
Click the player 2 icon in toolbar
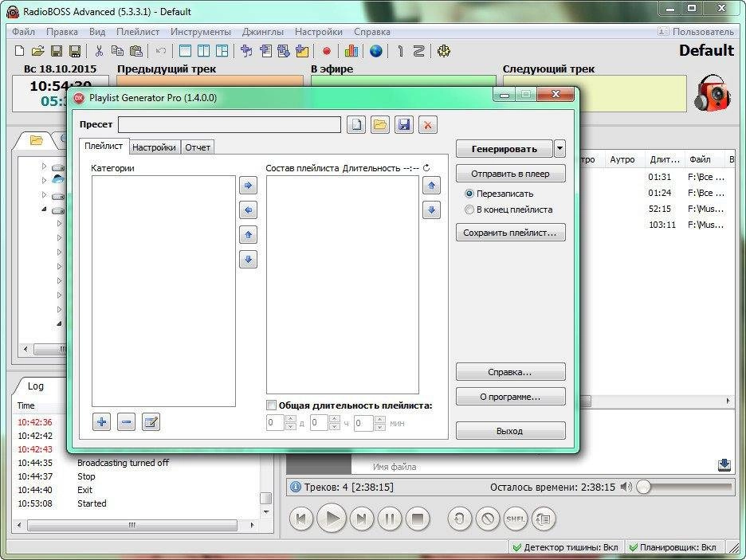[x=418, y=51]
